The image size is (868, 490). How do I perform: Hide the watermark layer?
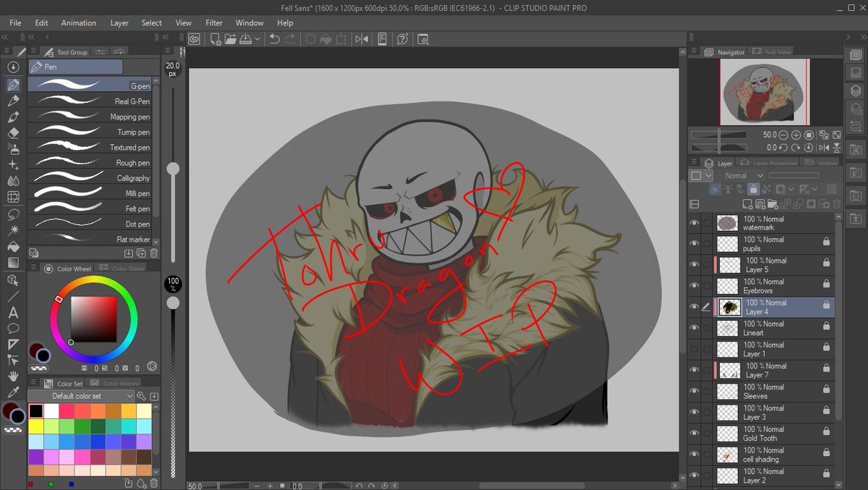click(x=694, y=223)
